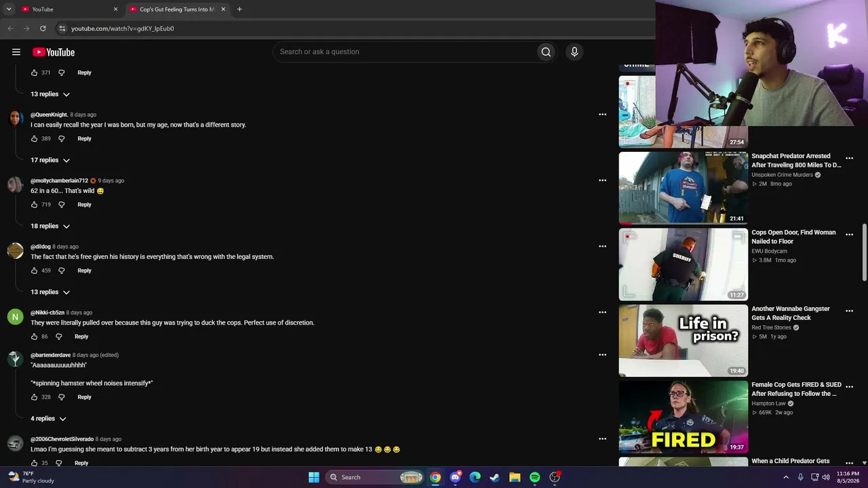
Task: Open Steam from the taskbar
Action: click(x=495, y=477)
